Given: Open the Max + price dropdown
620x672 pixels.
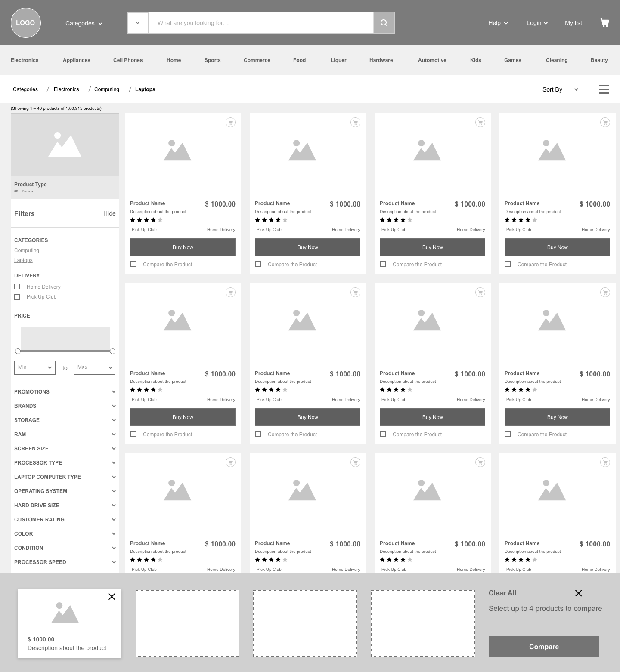Looking at the screenshot, I should click(95, 367).
